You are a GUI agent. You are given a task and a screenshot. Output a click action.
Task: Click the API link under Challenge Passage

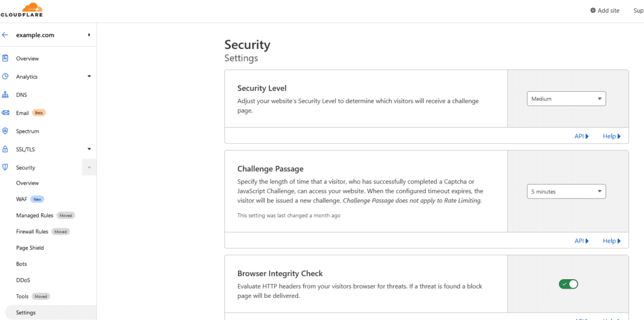coord(582,241)
